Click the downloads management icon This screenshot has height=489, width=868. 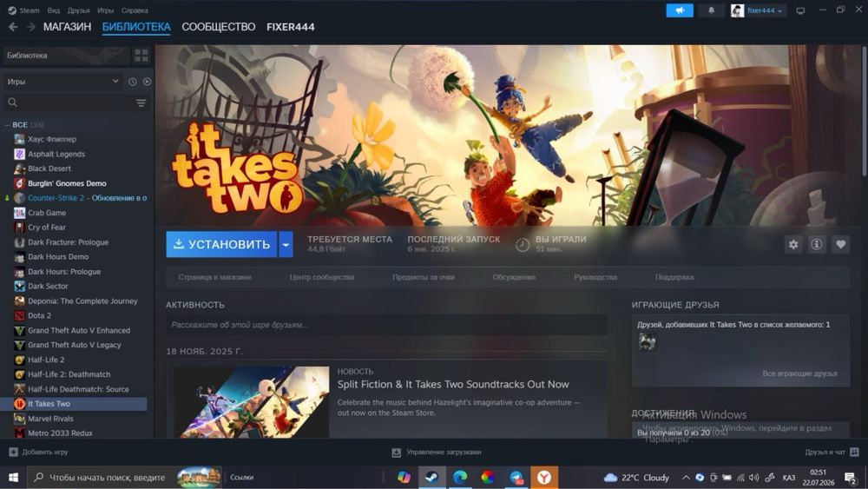tap(397, 453)
